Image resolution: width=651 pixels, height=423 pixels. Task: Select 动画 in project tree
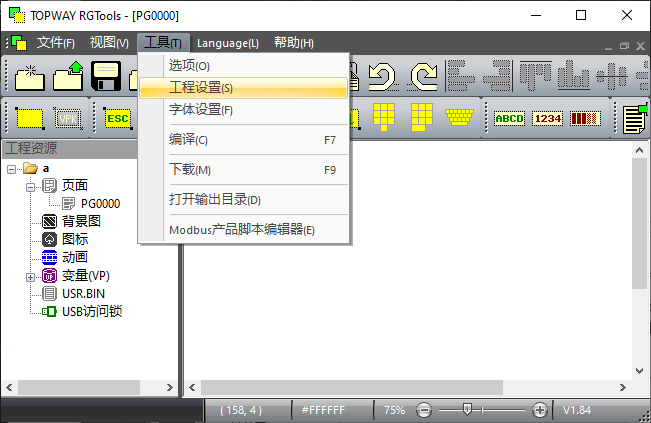click(x=75, y=257)
